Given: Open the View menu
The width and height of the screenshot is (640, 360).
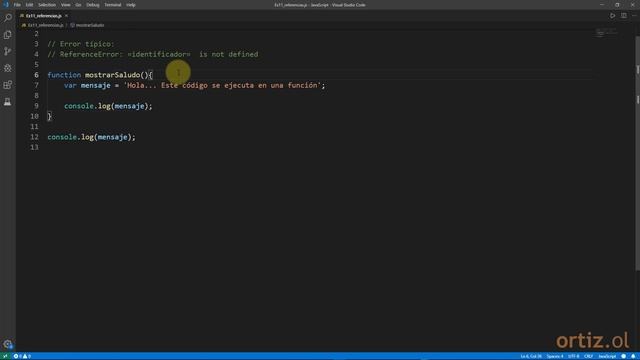Looking at the screenshot, I should [x=66, y=5].
